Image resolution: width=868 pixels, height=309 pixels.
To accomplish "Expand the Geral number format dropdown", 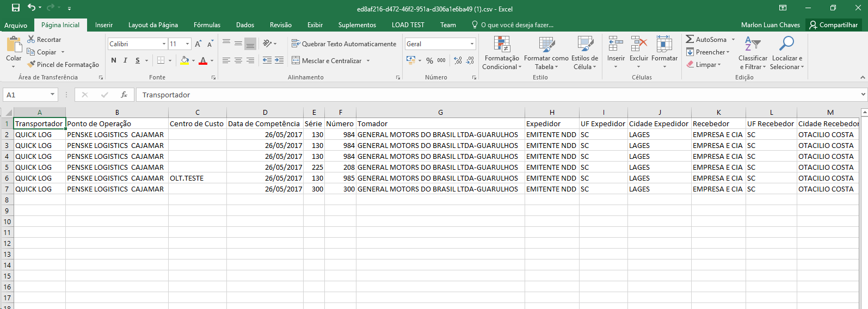I will pyautogui.click(x=471, y=44).
